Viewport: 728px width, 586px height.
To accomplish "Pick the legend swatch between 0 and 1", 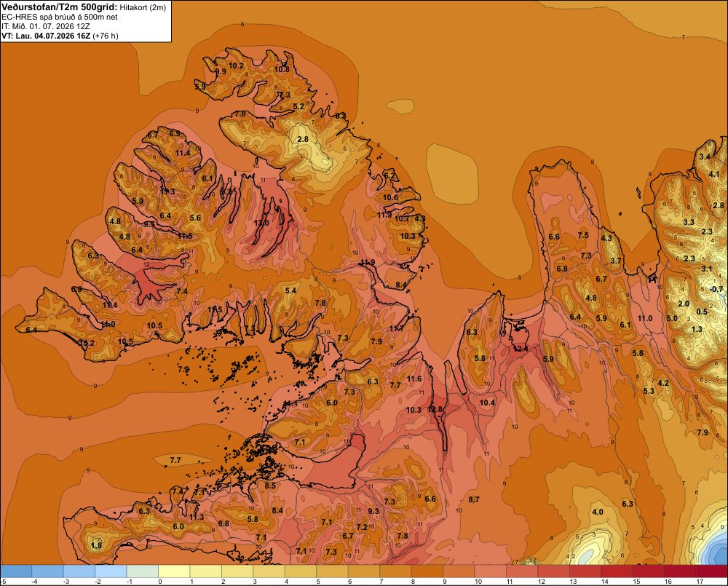I will point(174,571).
